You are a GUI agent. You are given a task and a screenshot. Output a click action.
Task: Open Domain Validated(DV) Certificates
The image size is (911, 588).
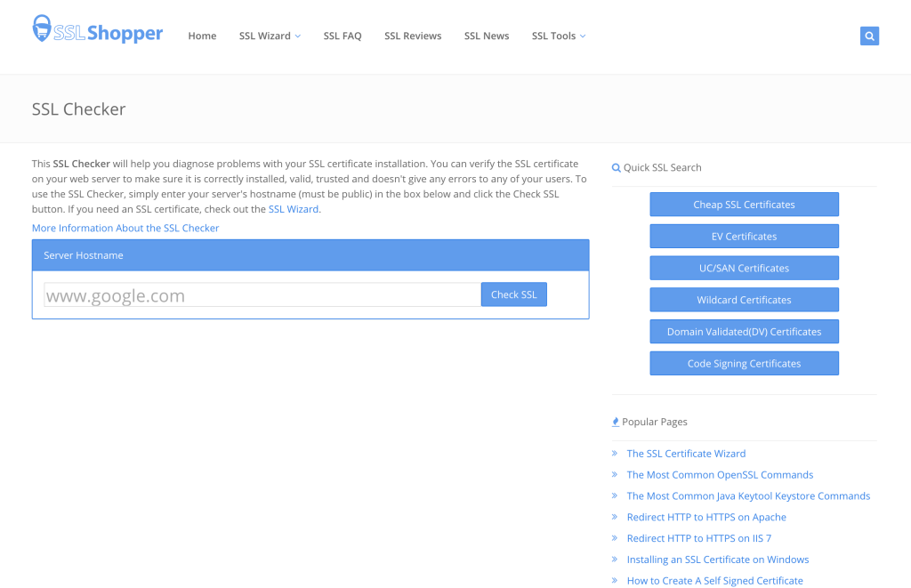pyautogui.click(x=744, y=332)
